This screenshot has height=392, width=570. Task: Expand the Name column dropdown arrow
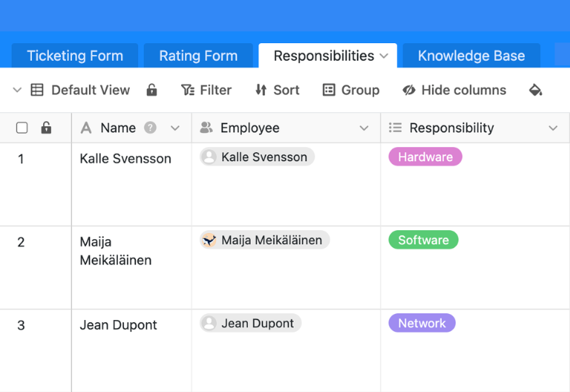coord(175,128)
